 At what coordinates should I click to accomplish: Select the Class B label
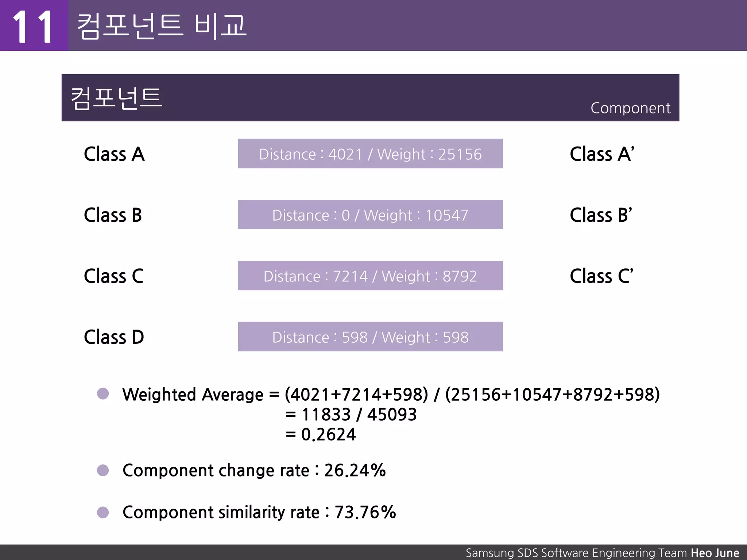tap(113, 215)
